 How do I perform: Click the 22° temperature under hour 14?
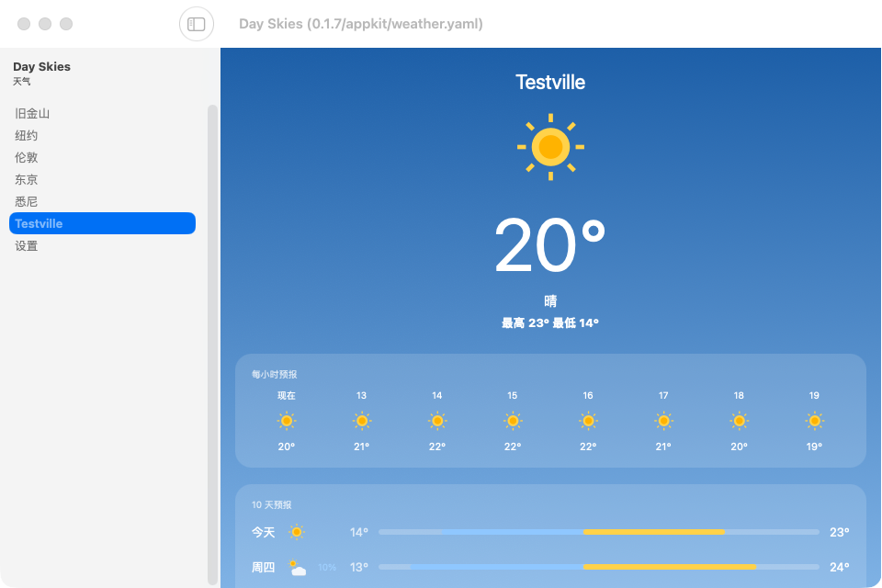point(437,447)
